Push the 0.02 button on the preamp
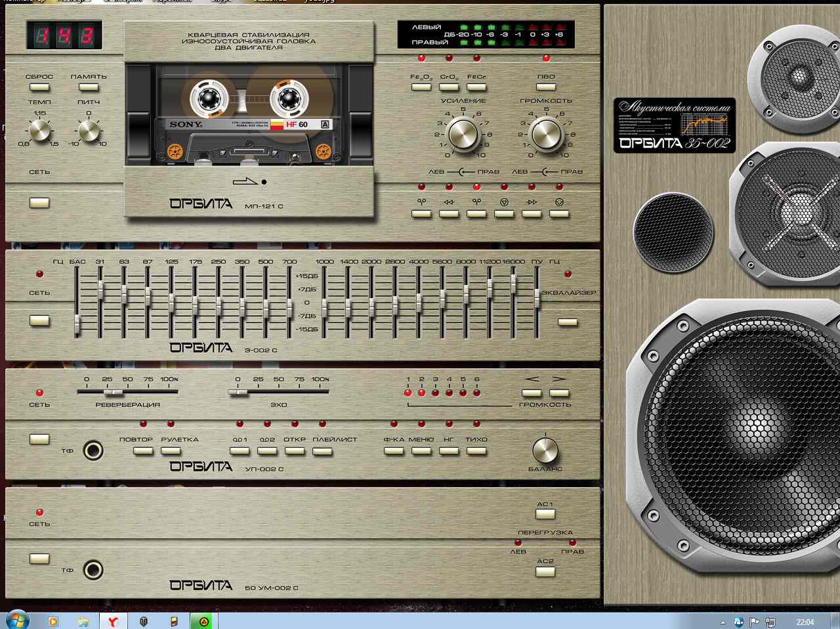This screenshot has width=840, height=629. [x=267, y=451]
